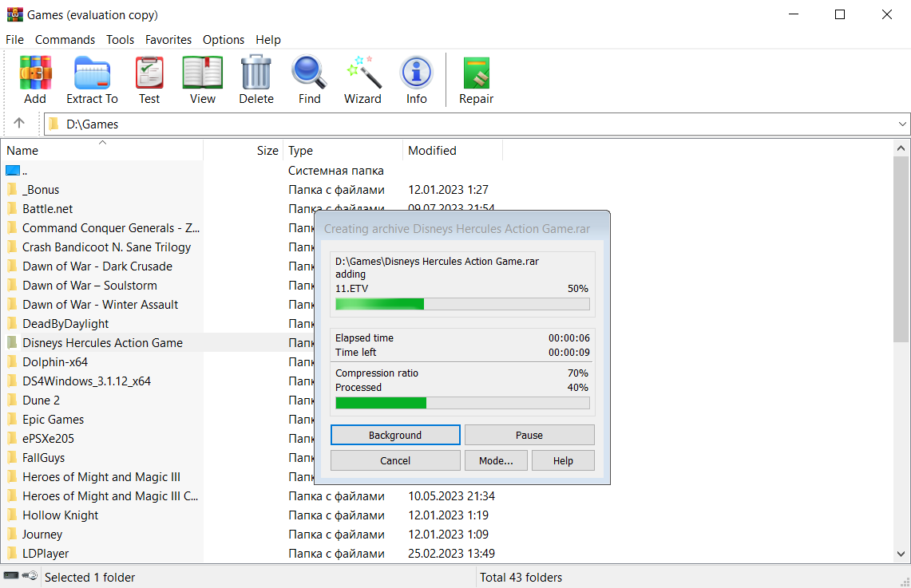Viewport: 911px width, 588px height.
Task: Pause the archive creation
Action: (529, 436)
